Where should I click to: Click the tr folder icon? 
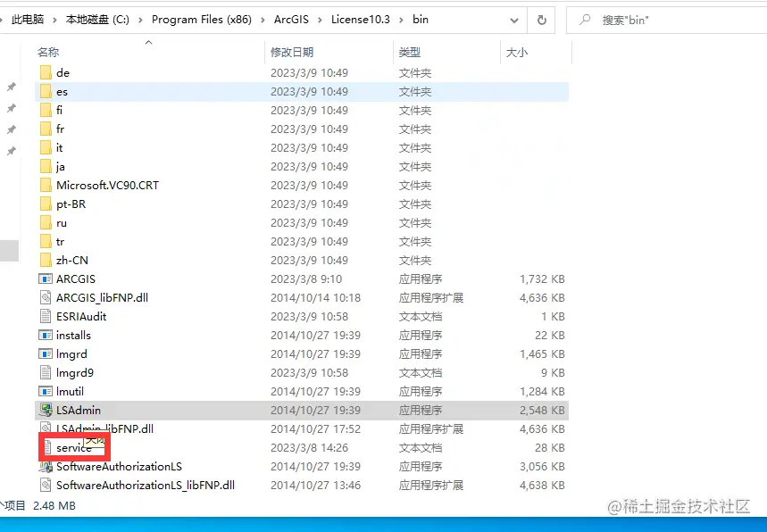[46, 242]
